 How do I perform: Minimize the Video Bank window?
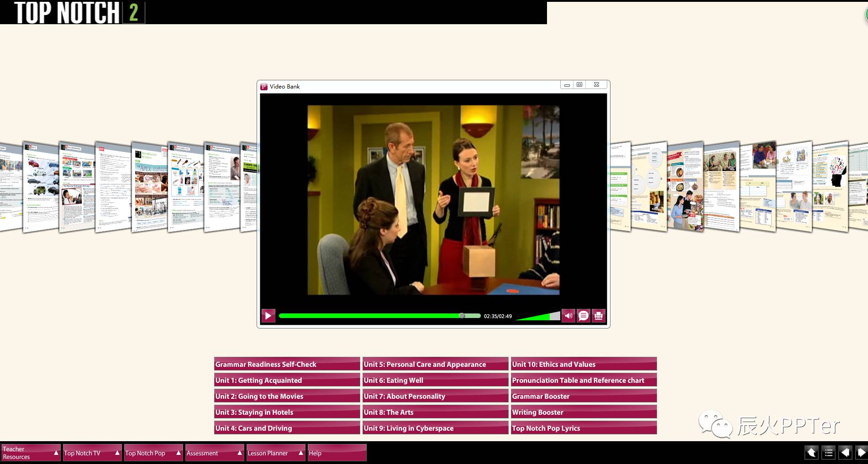(567, 85)
